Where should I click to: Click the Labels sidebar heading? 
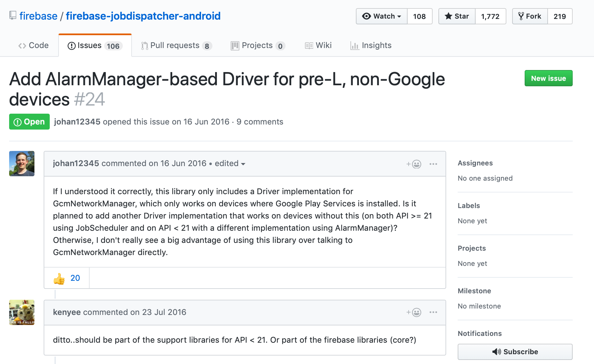click(469, 206)
